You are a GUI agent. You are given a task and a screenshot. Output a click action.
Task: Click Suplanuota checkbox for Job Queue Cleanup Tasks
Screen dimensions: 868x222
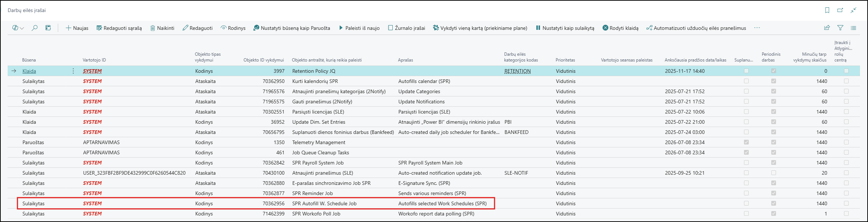point(746,152)
